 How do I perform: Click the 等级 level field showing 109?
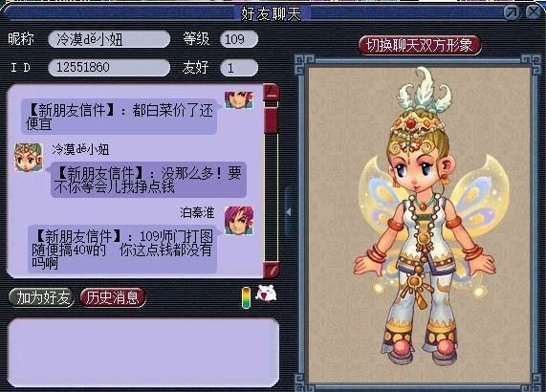(239, 39)
